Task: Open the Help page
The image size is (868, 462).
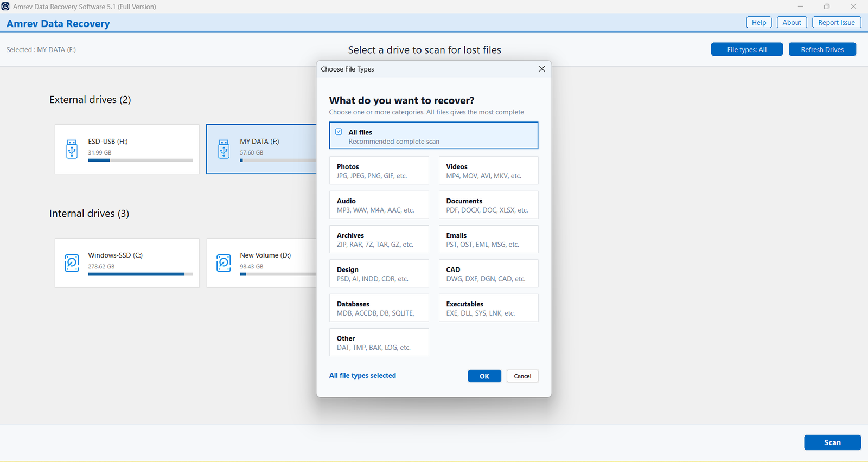Action: coord(759,22)
